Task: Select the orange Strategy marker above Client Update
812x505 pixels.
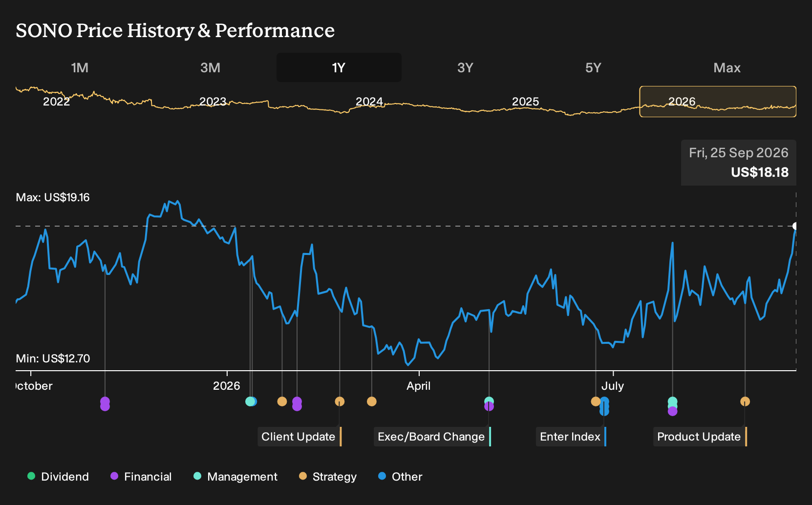Action: pyautogui.click(x=340, y=401)
